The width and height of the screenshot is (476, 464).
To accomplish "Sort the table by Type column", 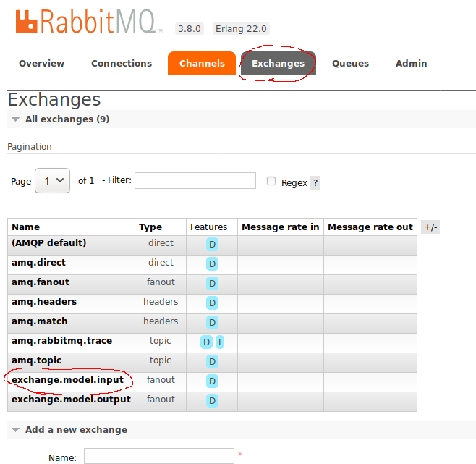I will point(150,227).
